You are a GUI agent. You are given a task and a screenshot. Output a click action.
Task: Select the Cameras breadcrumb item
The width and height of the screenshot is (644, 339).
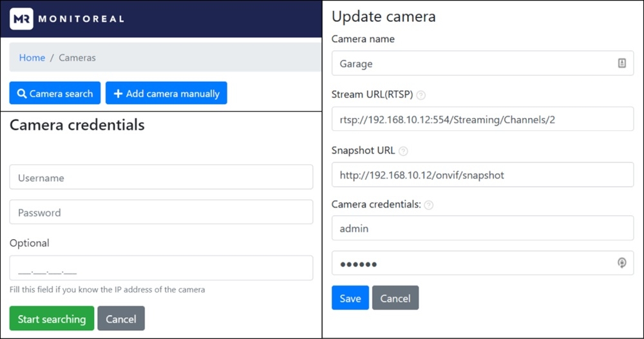click(77, 57)
